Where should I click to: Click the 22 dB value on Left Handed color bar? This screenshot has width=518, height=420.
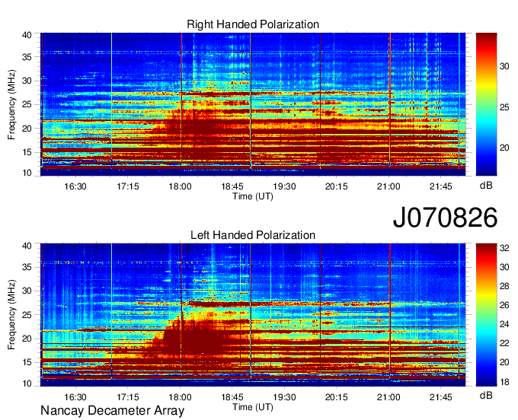pos(504,343)
